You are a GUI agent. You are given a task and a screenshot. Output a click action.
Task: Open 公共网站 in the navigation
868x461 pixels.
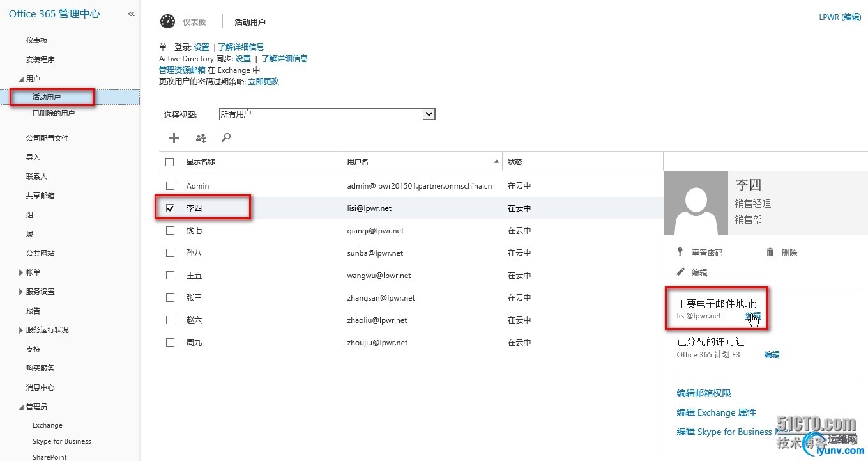coord(40,253)
